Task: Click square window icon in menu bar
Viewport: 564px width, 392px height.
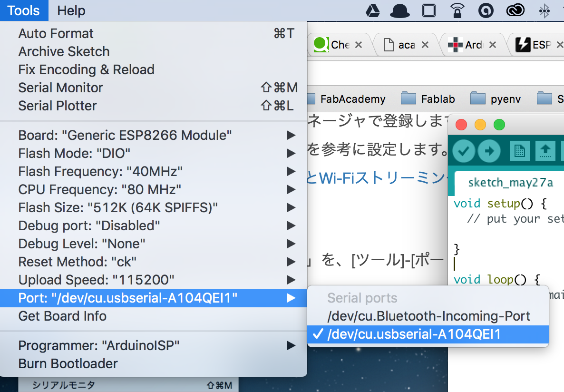Action: 429,10
